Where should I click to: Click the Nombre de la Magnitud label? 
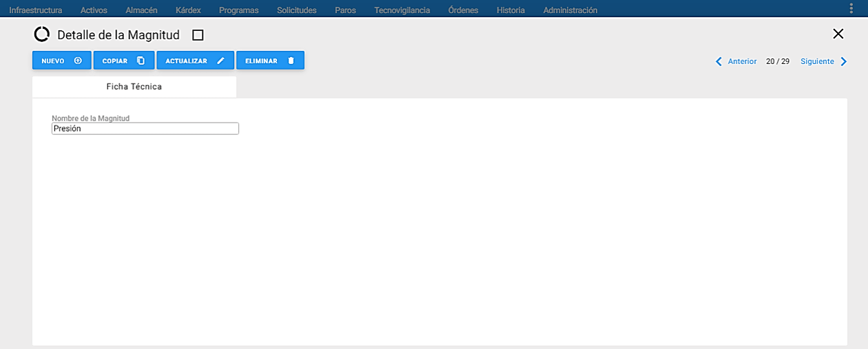(x=91, y=118)
